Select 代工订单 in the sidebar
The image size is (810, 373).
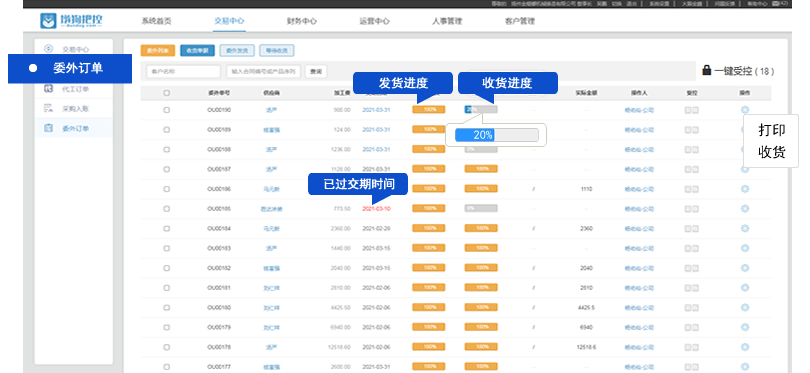pos(75,89)
